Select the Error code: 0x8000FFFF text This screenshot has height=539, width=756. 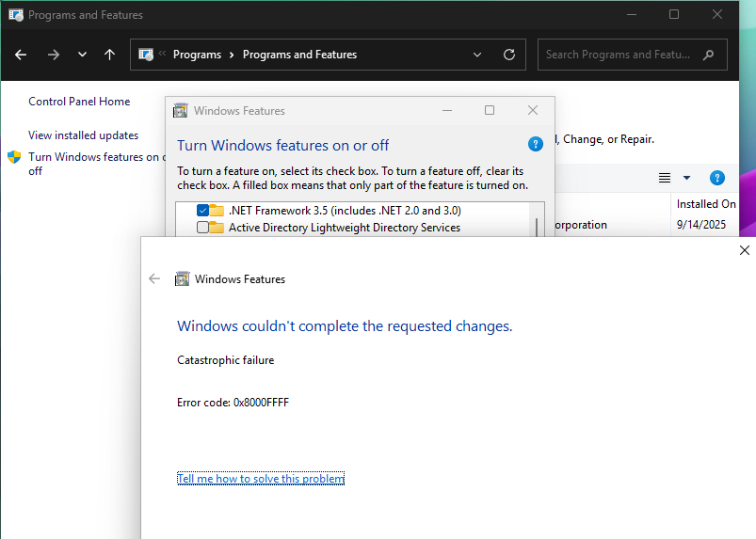233,403
